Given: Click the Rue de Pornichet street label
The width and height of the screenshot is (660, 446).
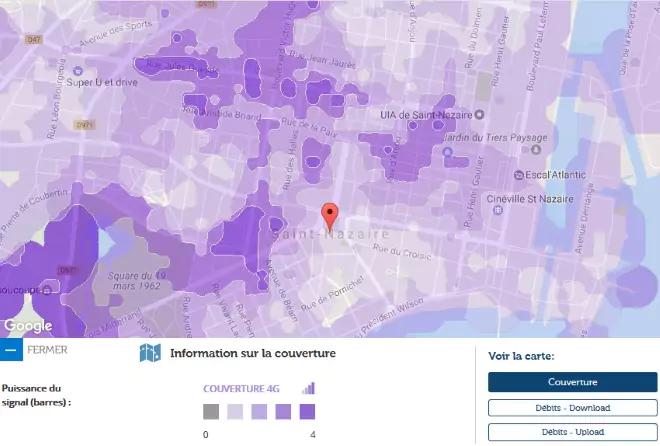Looking at the screenshot, I should point(332,294).
